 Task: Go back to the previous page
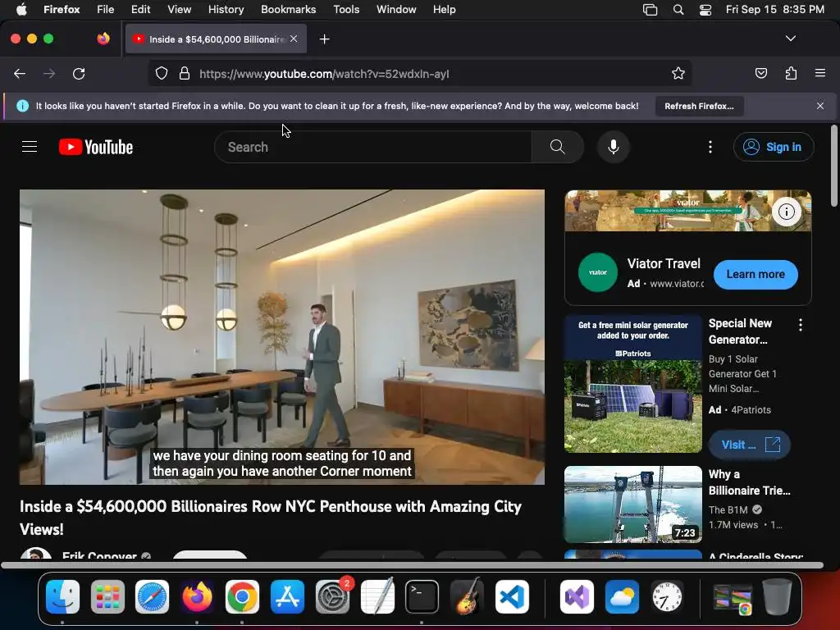tap(20, 73)
